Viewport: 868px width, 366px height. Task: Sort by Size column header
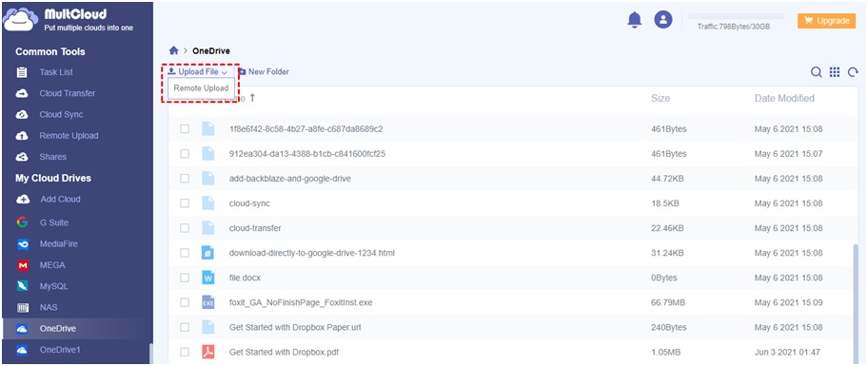pos(661,99)
